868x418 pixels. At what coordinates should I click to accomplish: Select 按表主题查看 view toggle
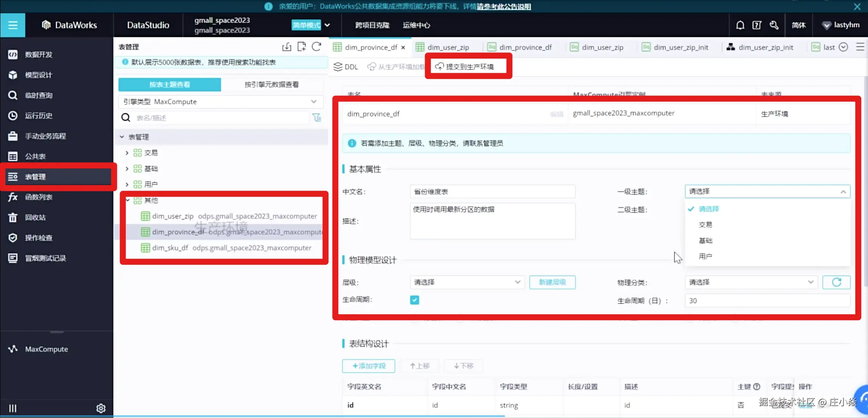click(x=170, y=85)
